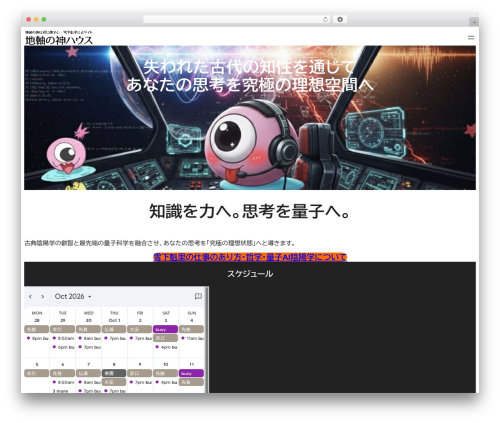This screenshot has width=500, height=423.
Task: Open the purple busy event on Saturday 3
Action: pos(165,329)
